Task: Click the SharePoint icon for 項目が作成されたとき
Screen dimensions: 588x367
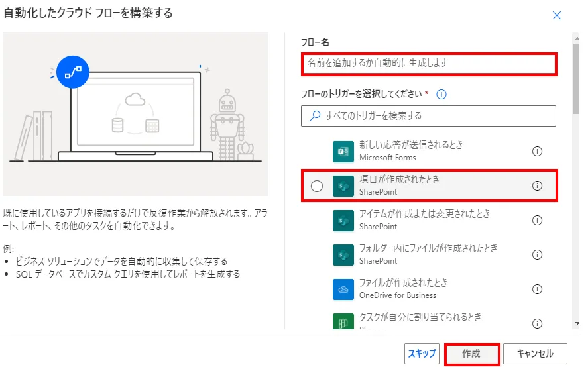Action: (x=343, y=186)
